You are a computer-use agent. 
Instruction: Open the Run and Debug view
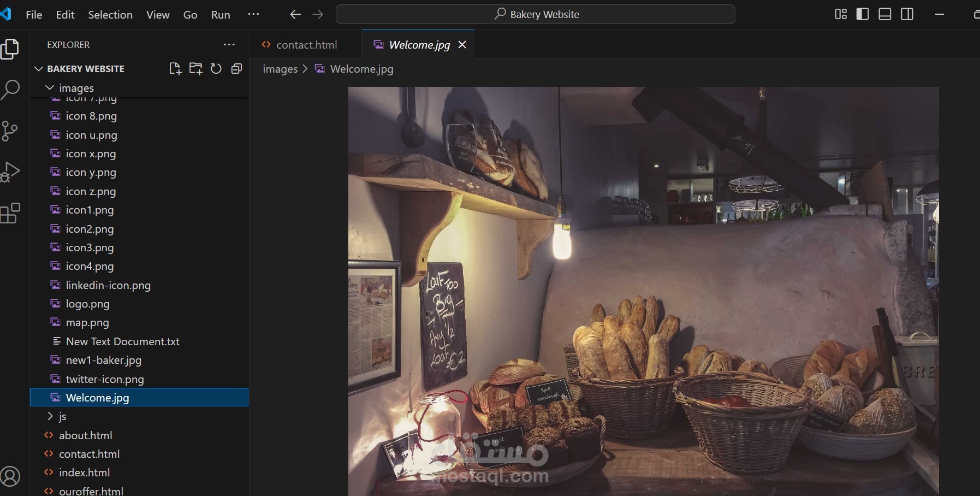click(x=10, y=172)
